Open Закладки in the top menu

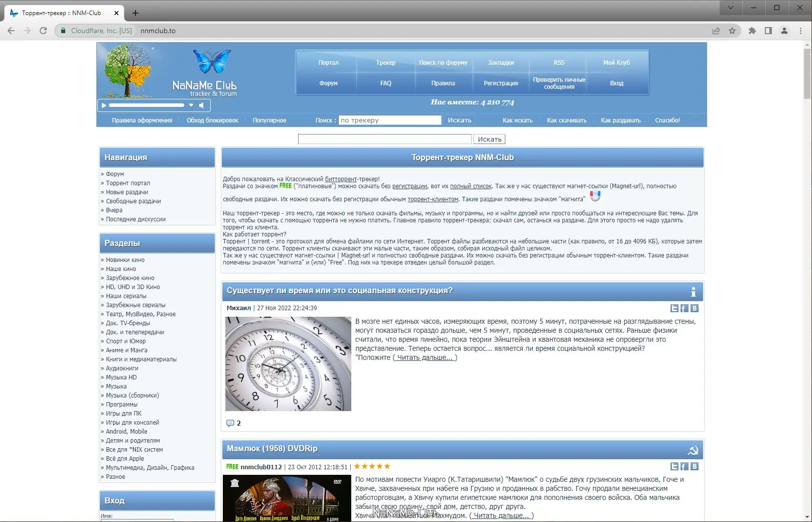pos(501,63)
